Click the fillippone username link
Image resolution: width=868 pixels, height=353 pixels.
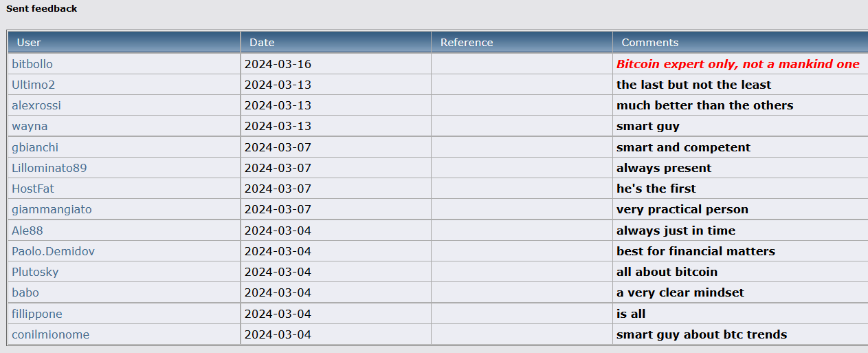[x=37, y=314]
